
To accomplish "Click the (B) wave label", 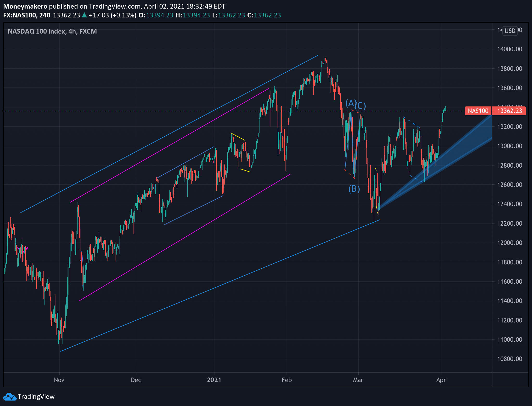I will [354, 189].
